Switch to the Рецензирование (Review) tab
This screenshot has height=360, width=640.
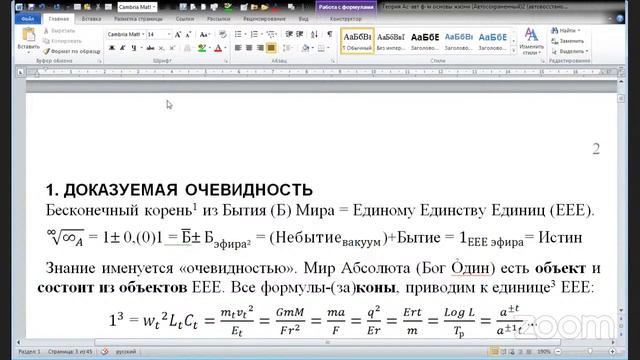pyautogui.click(x=264, y=19)
